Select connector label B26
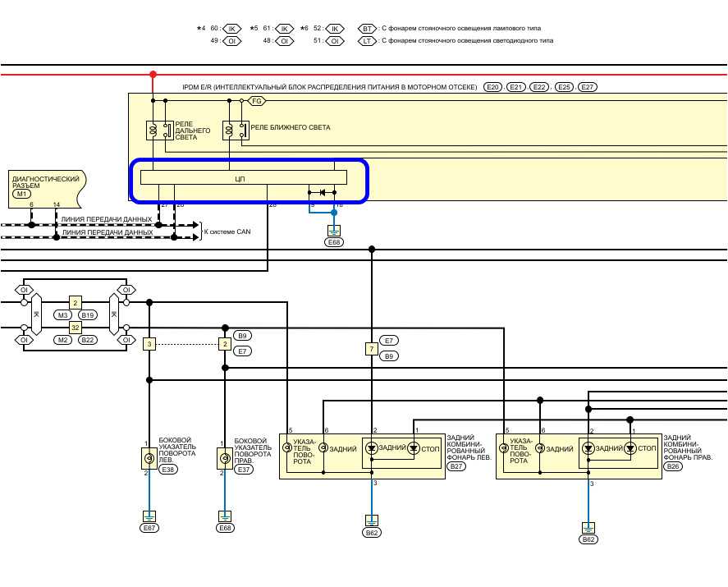The image size is (728, 587). (x=673, y=465)
